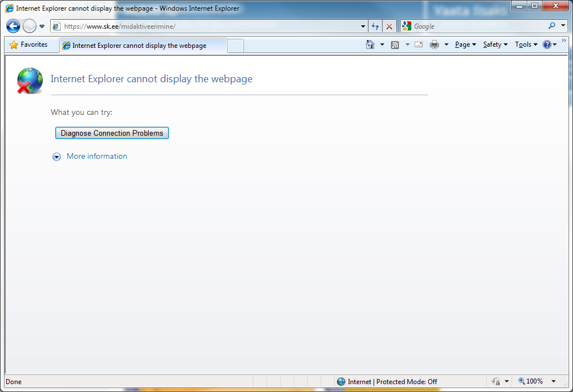Open the Help question mark menu
Screen dimensions: 573x392
point(549,44)
